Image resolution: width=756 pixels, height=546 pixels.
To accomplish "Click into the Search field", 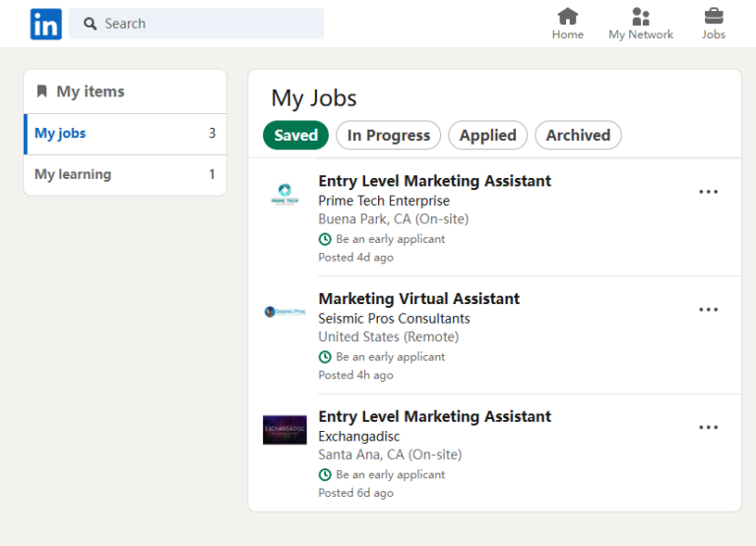I will click(196, 24).
